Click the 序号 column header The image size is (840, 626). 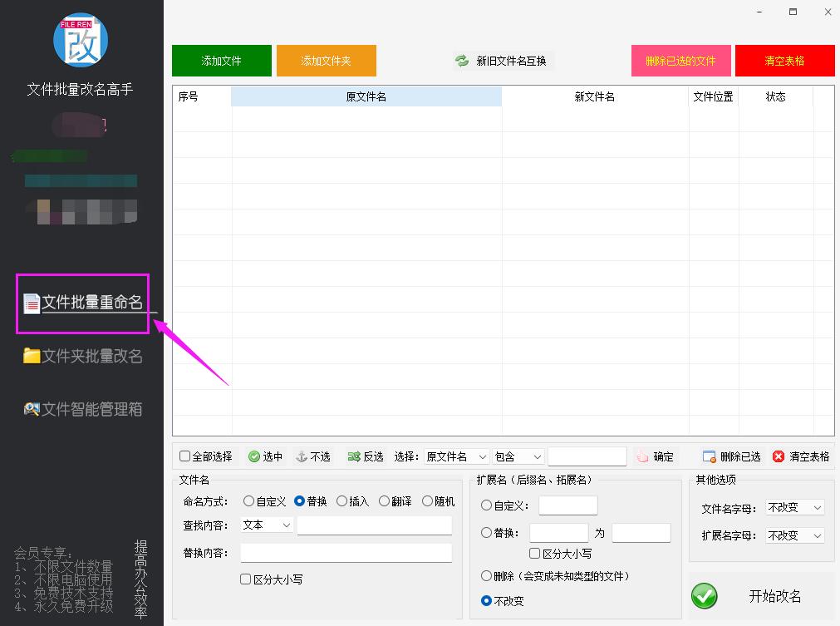pos(202,96)
